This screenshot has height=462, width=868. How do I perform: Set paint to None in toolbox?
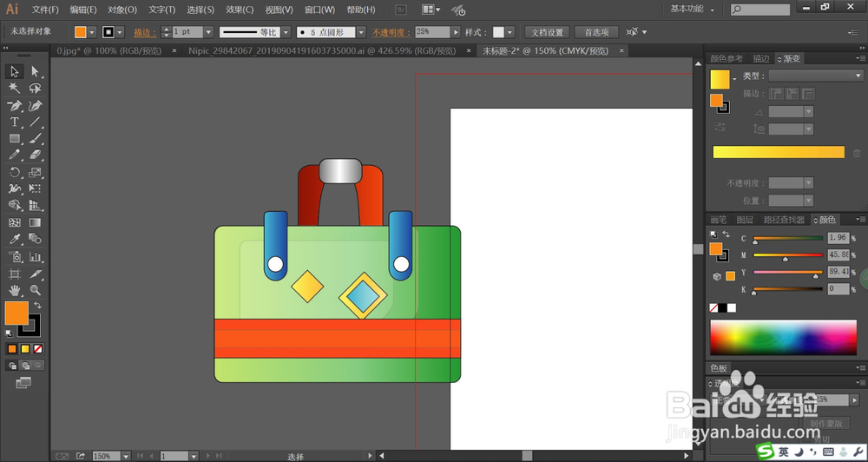click(x=38, y=348)
